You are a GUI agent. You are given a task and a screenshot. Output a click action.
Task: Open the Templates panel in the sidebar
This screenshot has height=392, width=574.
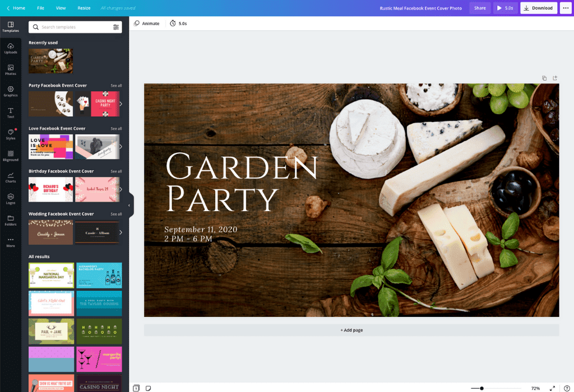point(11,27)
